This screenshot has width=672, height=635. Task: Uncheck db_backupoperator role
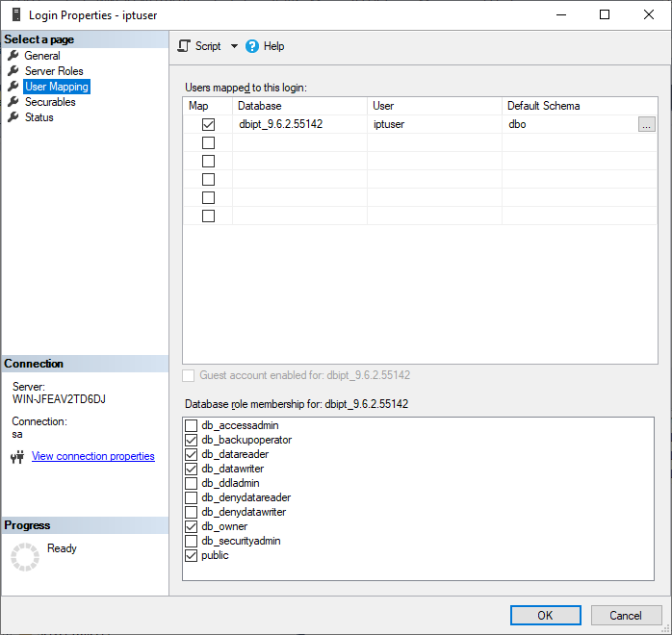(x=192, y=441)
